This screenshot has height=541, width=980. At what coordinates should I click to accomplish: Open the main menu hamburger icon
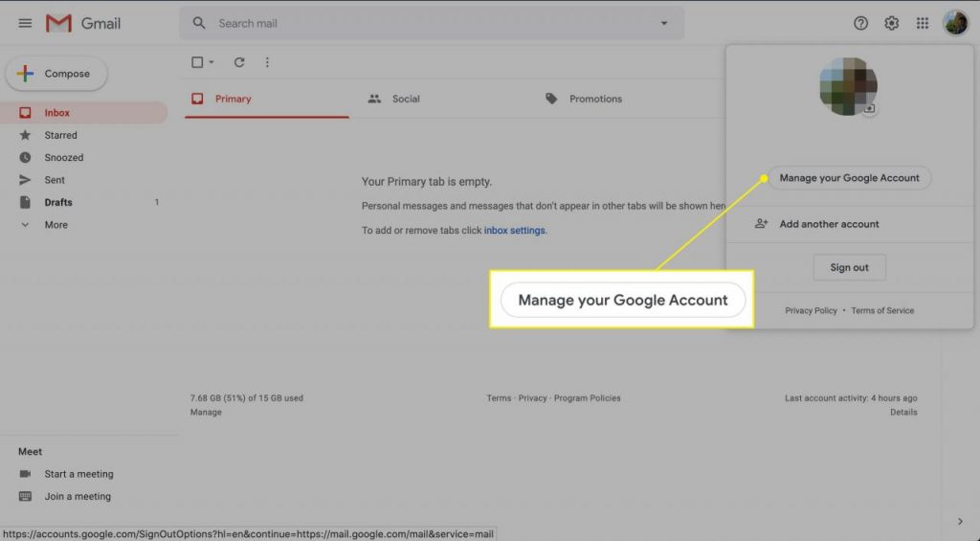coord(25,23)
